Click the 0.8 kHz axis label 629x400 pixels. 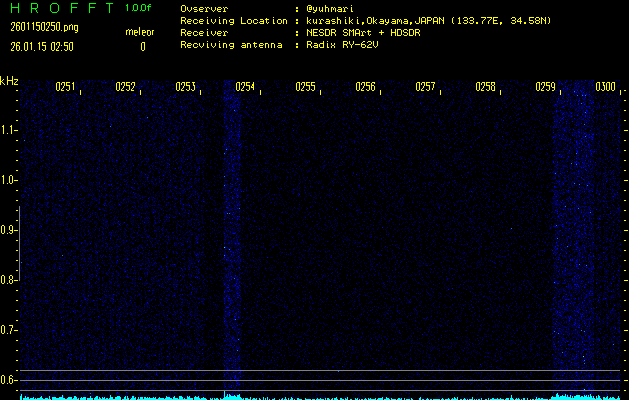tap(7, 280)
